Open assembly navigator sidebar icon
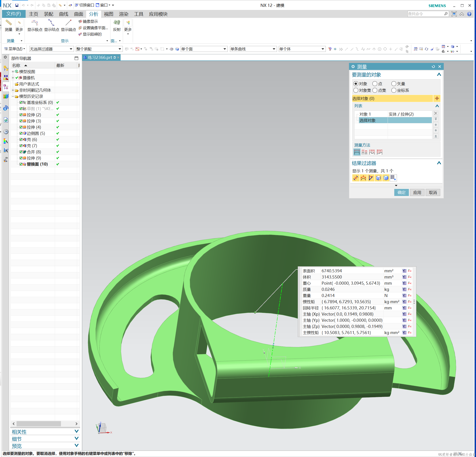The width and height of the screenshot is (476, 457). (x=6, y=68)
